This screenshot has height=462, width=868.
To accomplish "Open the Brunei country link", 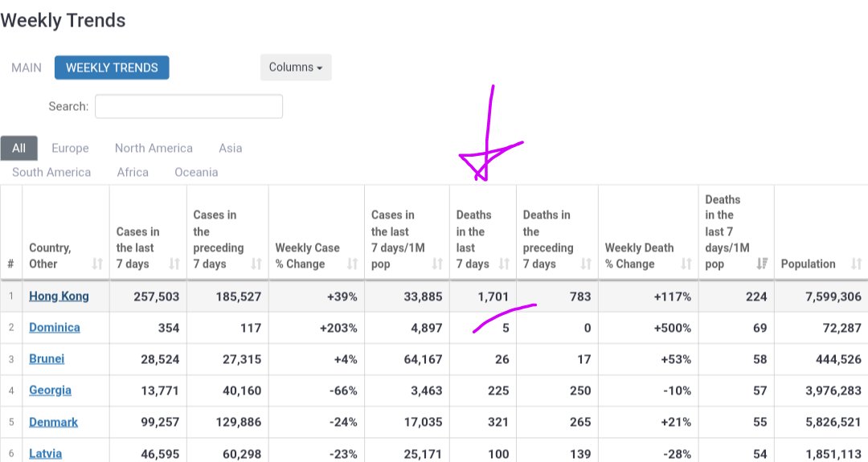I will (47, 359).
